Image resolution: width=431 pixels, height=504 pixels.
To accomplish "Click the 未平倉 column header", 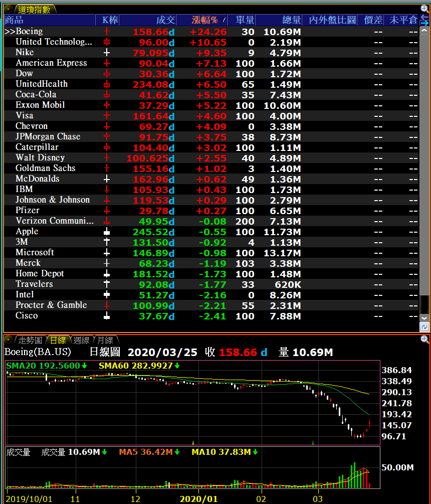I will [402, 20].
